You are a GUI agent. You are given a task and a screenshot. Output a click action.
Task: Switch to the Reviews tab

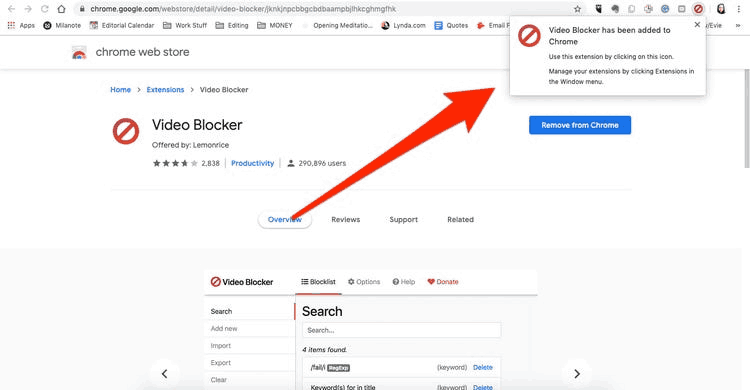point(345,220)
